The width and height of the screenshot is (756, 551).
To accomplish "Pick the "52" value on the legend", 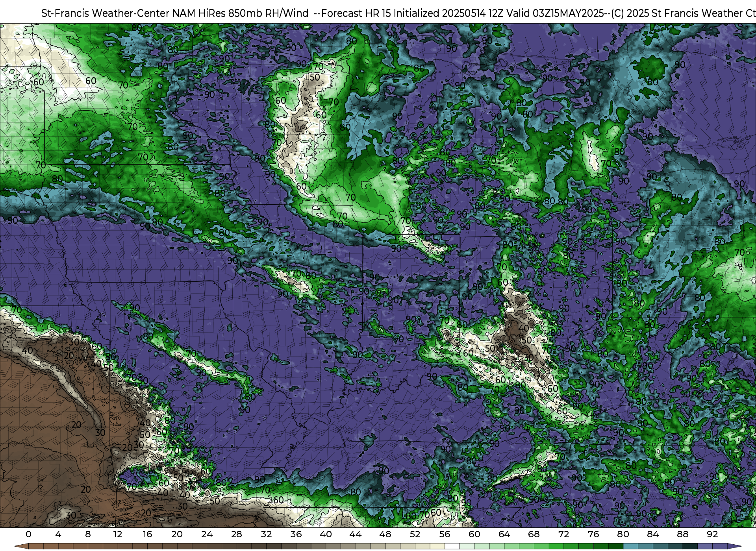I will click(x=415, y=534).
